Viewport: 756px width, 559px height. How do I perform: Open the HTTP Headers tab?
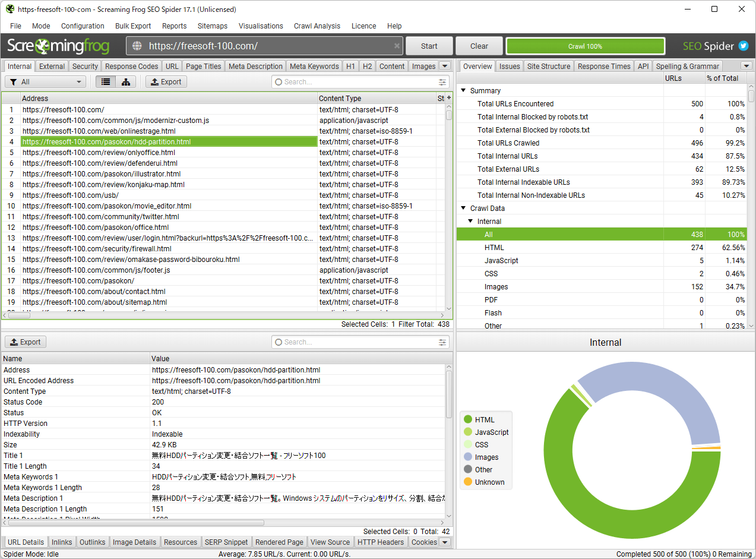(381, 542)
